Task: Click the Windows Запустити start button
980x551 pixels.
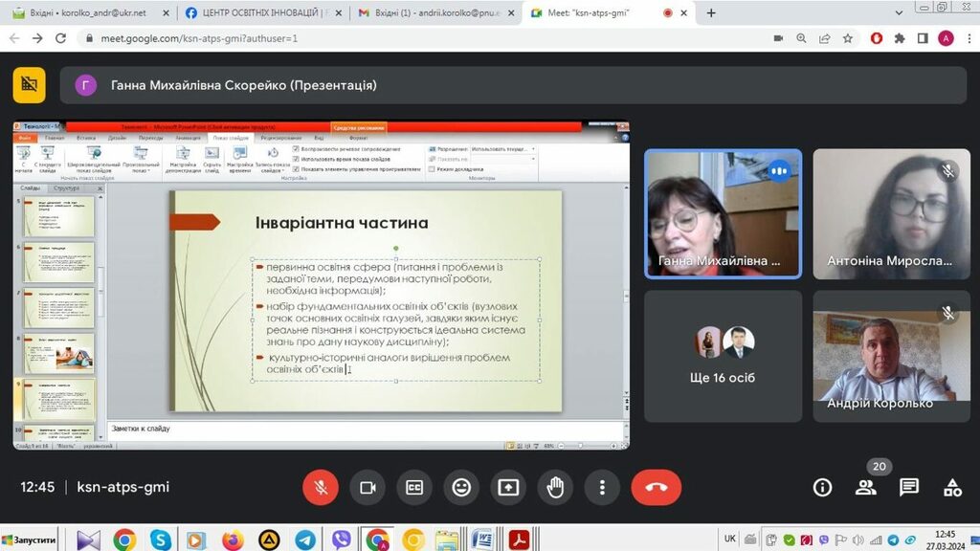Action: [x=31, y=540]
